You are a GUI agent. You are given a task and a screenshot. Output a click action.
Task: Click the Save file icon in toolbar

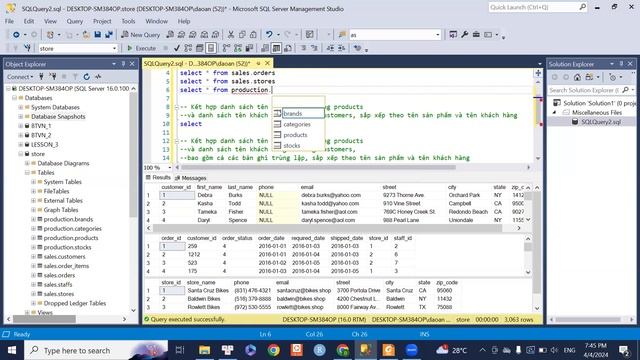coord(98,35)
